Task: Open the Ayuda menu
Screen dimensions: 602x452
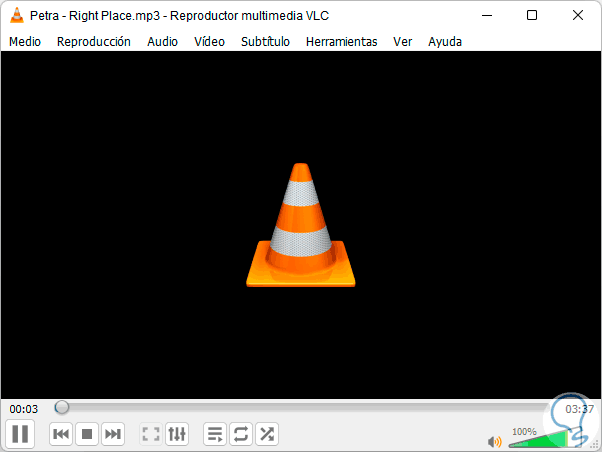Action: 445,41
